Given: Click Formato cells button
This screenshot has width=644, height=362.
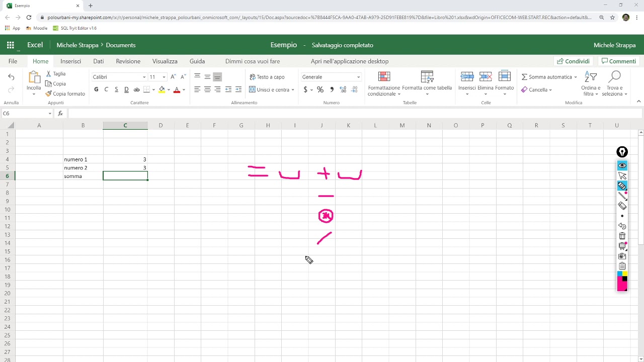Looking at the screenshot, I should pyautogui.click(x=505, y=83).
